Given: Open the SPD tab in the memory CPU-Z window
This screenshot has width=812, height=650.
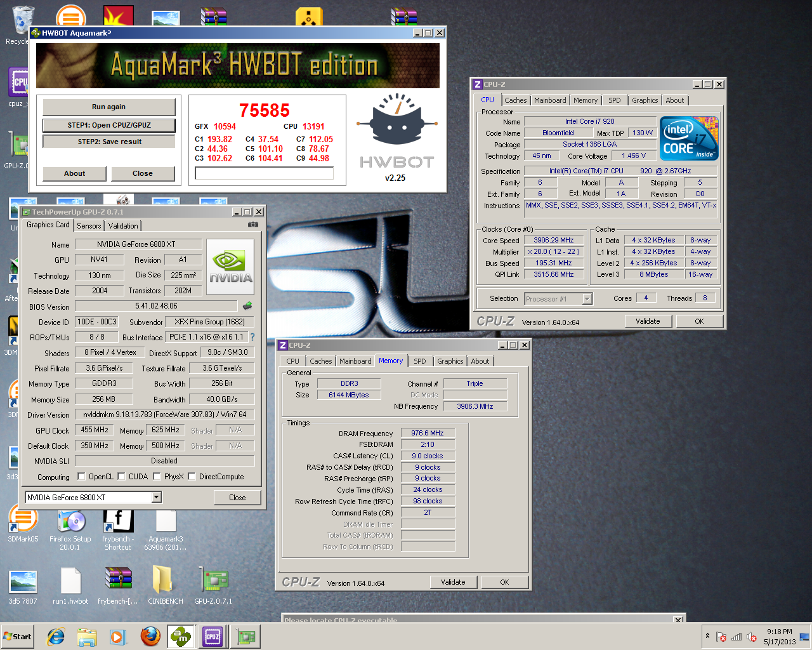Looking at the screenshot, I should pyautogui.click(x=420, y=361).
